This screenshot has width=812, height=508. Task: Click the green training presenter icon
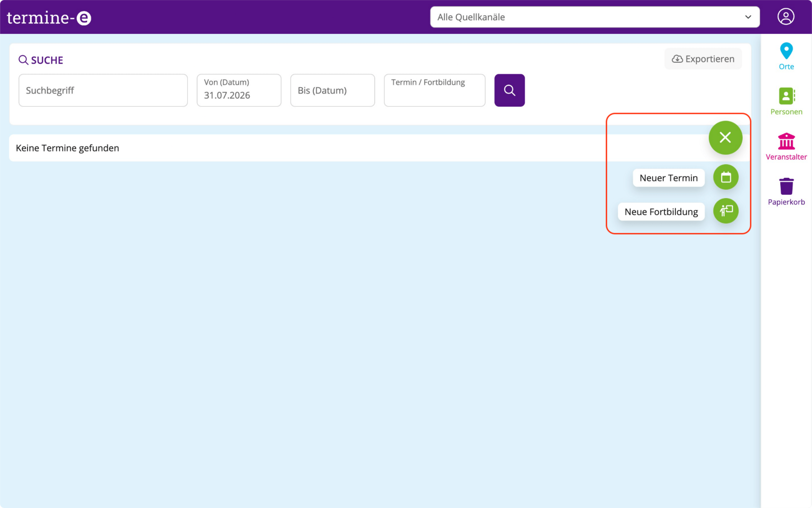(726, 211)
